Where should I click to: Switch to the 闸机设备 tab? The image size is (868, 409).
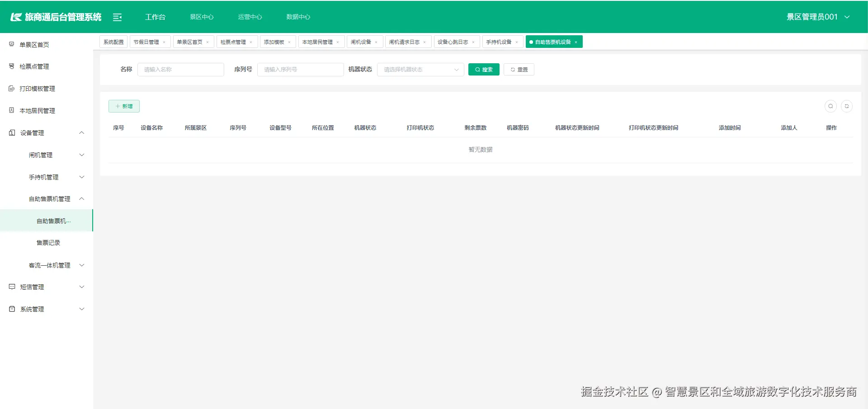361,42
